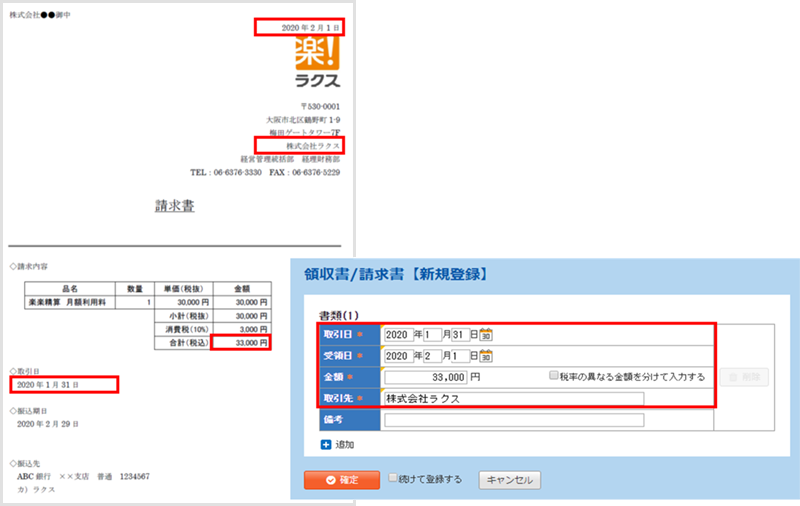Click TEL：06-6376-3330 text

226,172
